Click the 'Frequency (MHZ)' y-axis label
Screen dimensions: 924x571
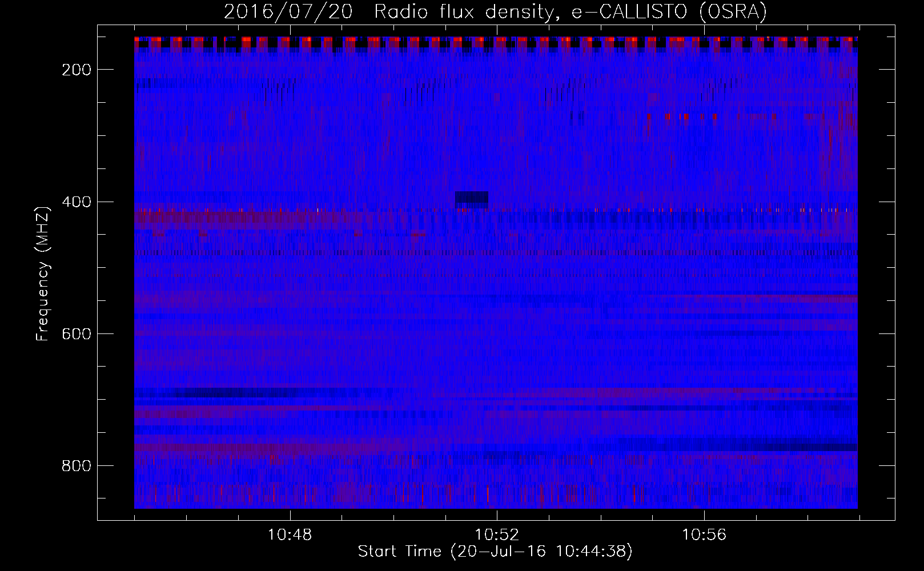click(43, 274)
